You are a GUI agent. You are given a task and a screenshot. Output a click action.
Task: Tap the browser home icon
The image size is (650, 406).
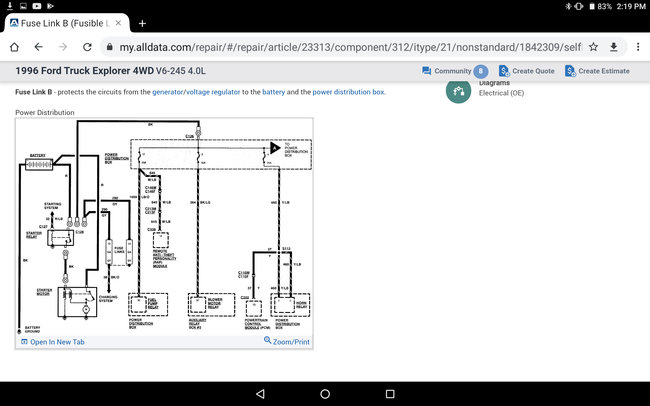(15, 47)
